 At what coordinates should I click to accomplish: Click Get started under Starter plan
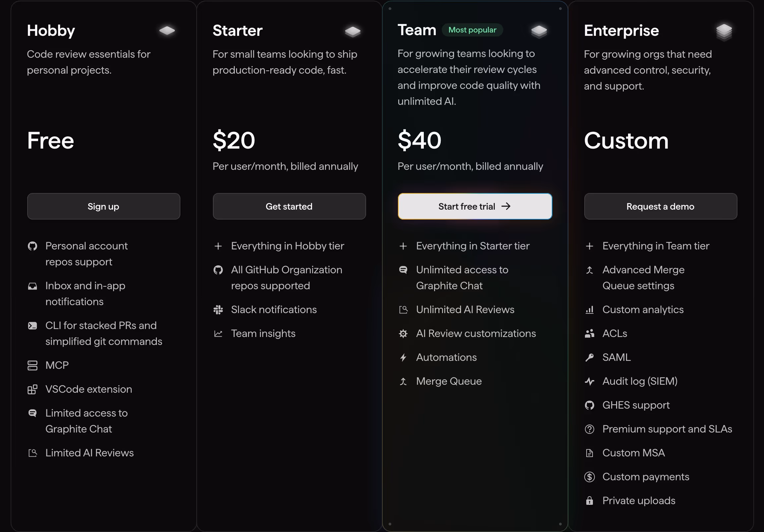[x=289, y=206]
